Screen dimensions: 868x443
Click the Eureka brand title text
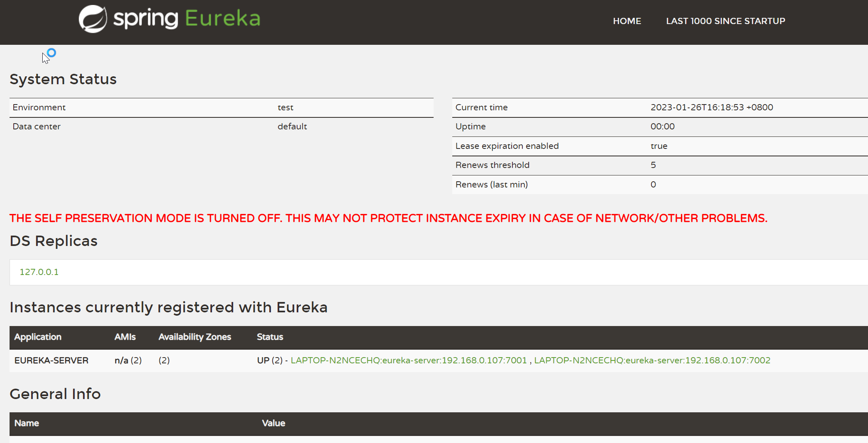[223, 18]
